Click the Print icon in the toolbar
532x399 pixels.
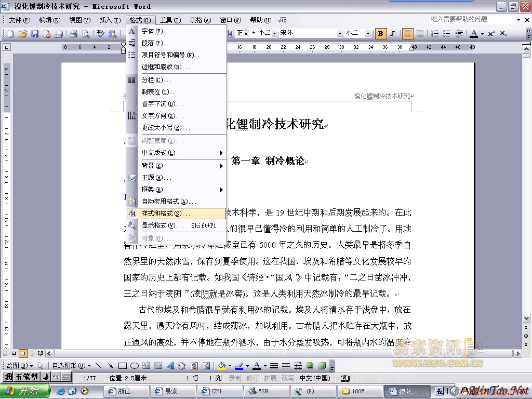(74, 34)
